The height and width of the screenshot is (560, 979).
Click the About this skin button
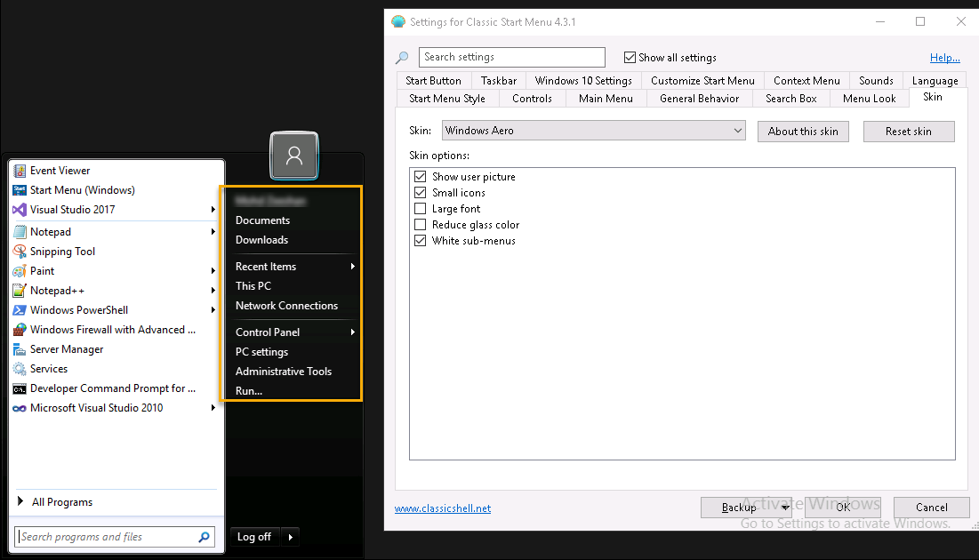[x=803, y=131]
